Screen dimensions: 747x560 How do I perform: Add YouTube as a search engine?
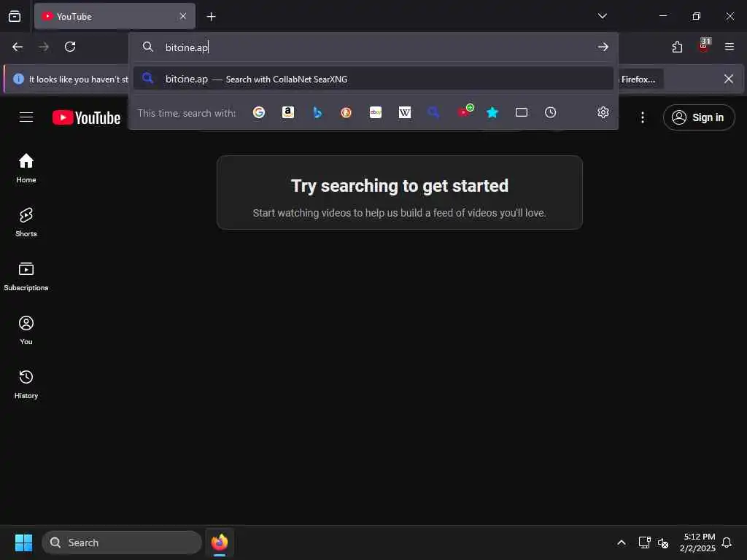465,112
